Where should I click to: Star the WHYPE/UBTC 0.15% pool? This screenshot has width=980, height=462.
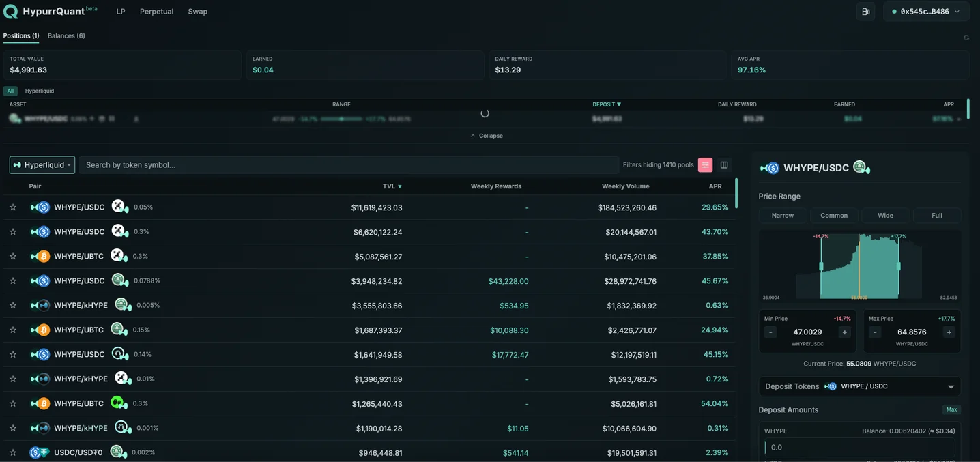tap(13, 330)
